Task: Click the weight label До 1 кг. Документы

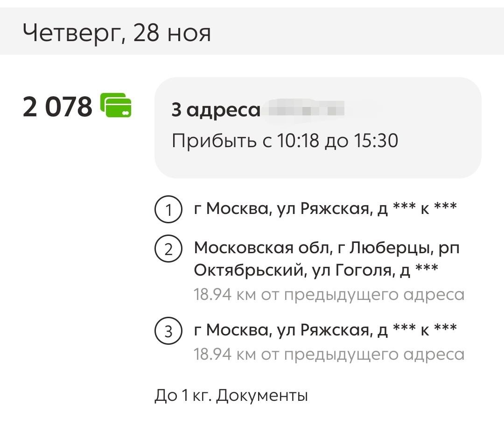Action: pos(231,395)
